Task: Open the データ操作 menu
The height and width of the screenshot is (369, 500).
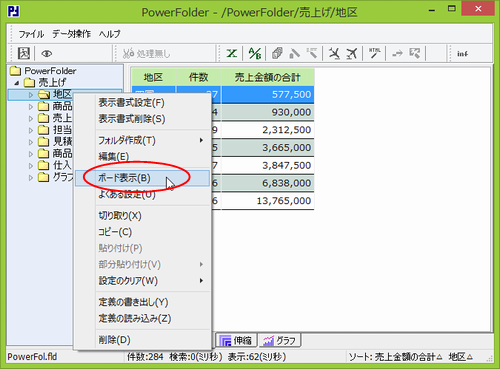Action: [71, 34]
